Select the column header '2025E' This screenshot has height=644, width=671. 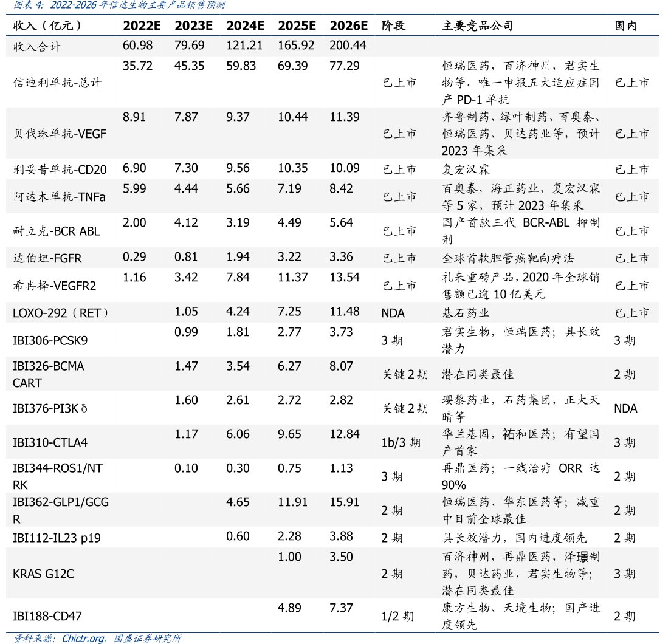point(297,26)
